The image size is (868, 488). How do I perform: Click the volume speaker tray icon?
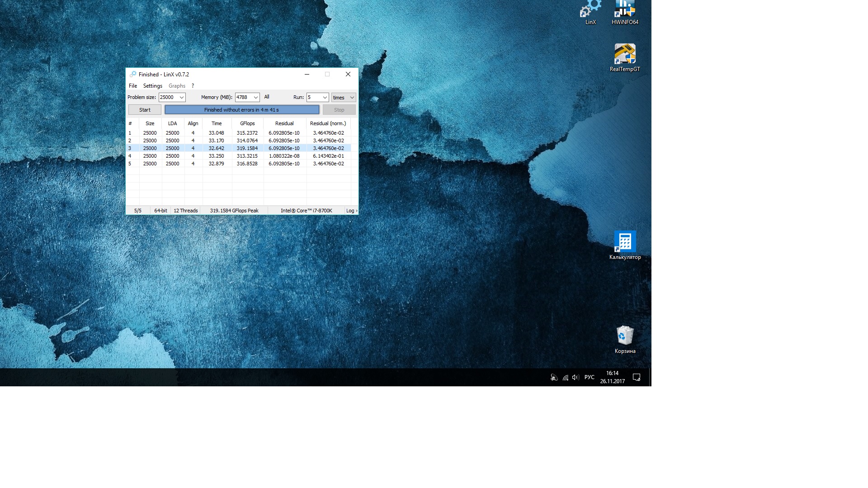[575, 377]
